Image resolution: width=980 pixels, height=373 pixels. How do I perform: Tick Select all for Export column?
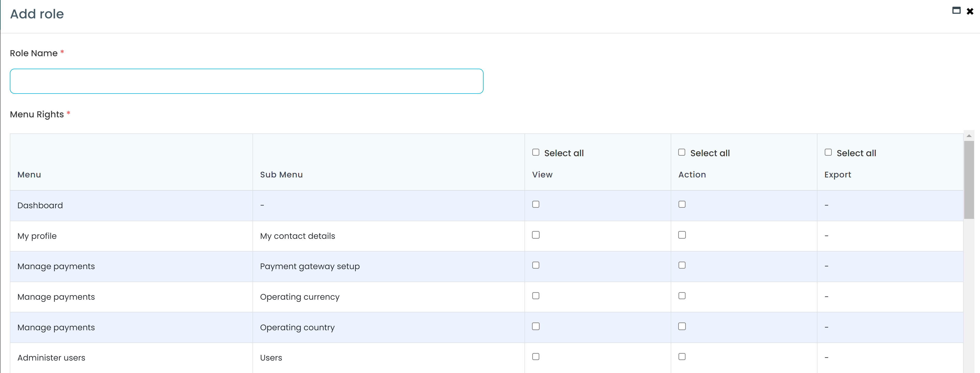(828, 153)
